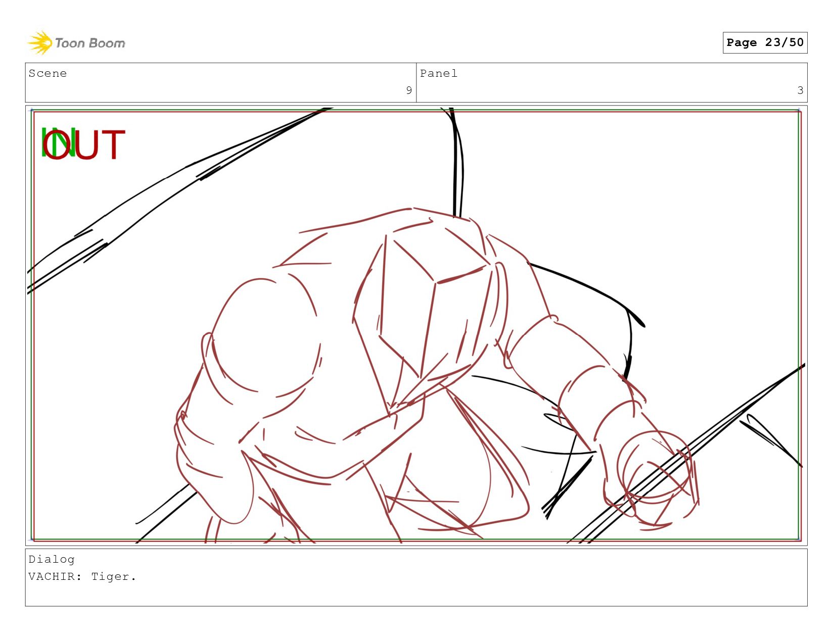Viewport: 834px width, 644px height.
Task: Click the Toon Boom logo
Action: point(76,42)
